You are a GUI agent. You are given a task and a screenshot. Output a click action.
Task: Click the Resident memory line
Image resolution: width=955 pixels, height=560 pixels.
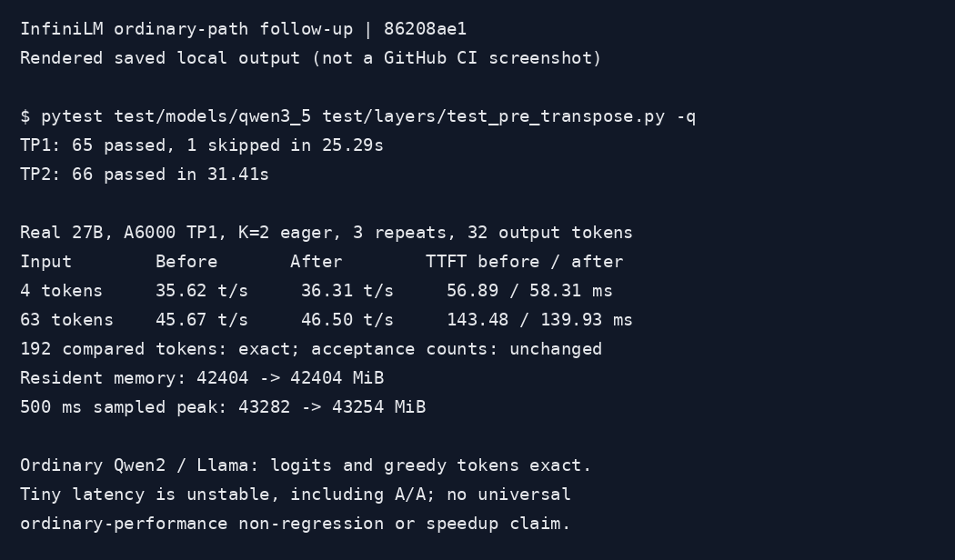tap(202, 378)
